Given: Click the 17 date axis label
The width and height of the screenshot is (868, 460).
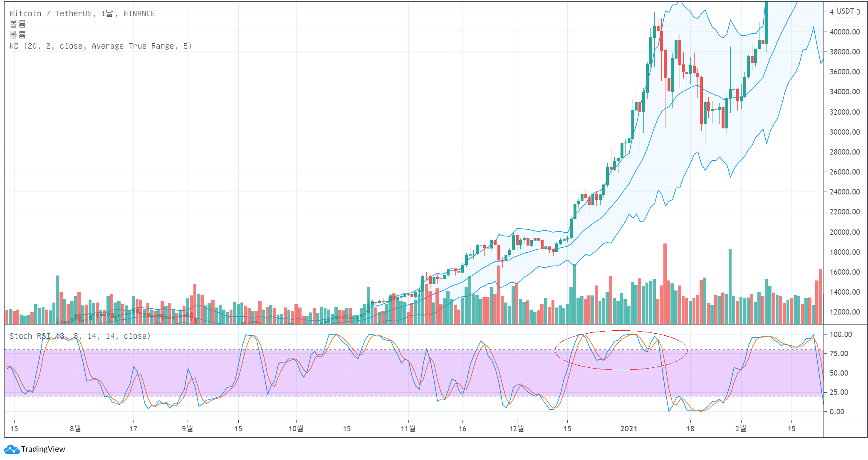Looking at the screenshot, I should [134, 429].
